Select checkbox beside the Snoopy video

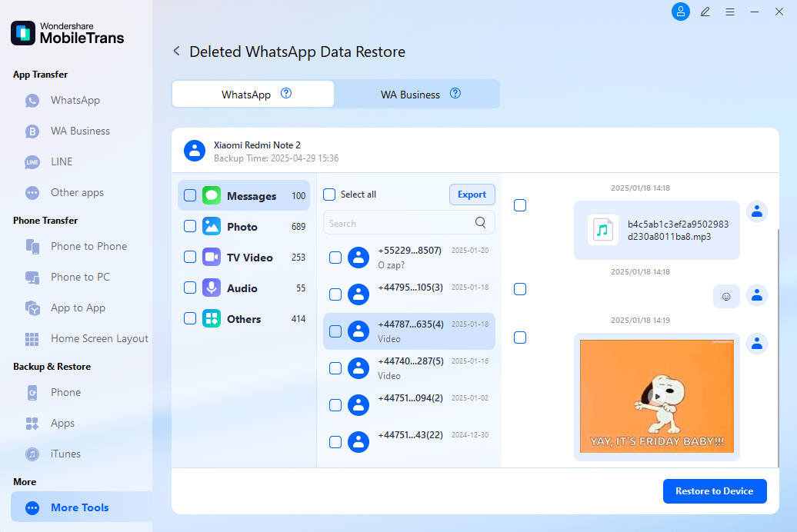point(520,338)
